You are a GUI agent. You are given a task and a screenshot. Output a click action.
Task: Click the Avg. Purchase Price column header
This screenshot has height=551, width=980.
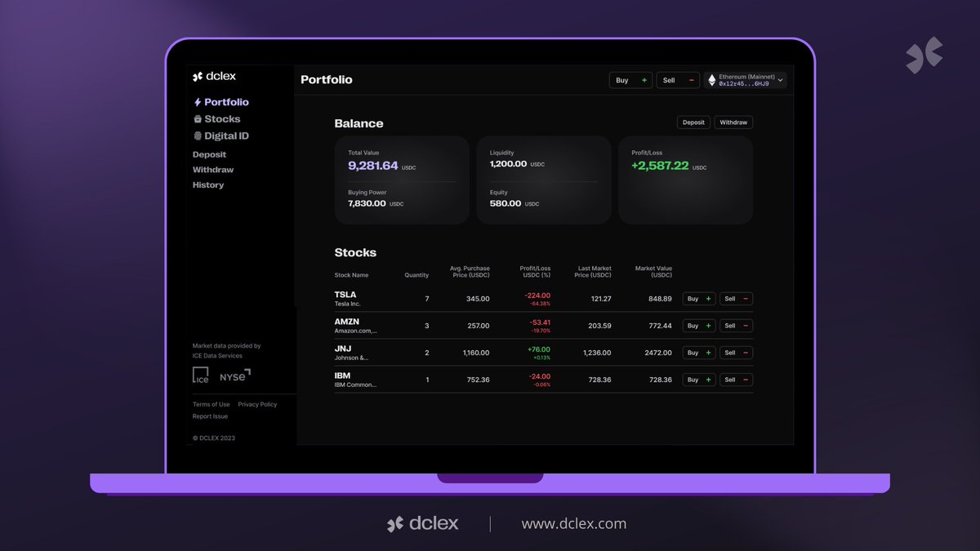pyautogui.click(x=470, y=272)
